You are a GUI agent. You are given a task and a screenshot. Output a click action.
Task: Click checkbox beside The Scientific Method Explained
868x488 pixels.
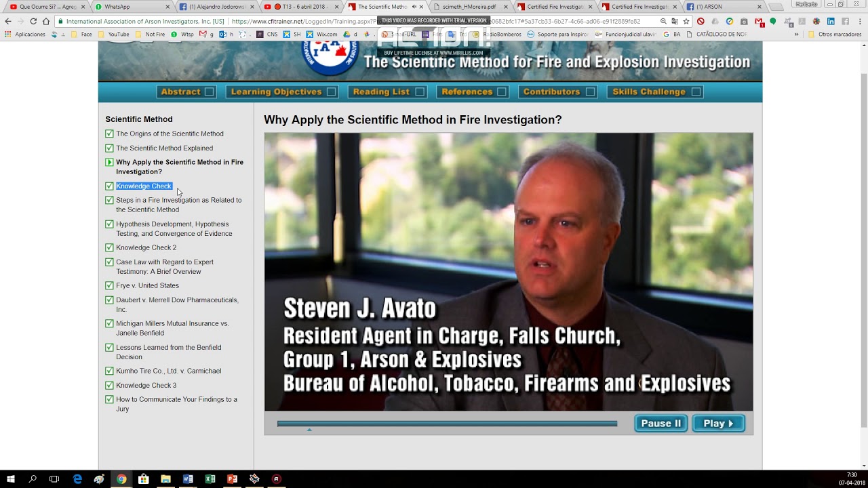point(109,148)
